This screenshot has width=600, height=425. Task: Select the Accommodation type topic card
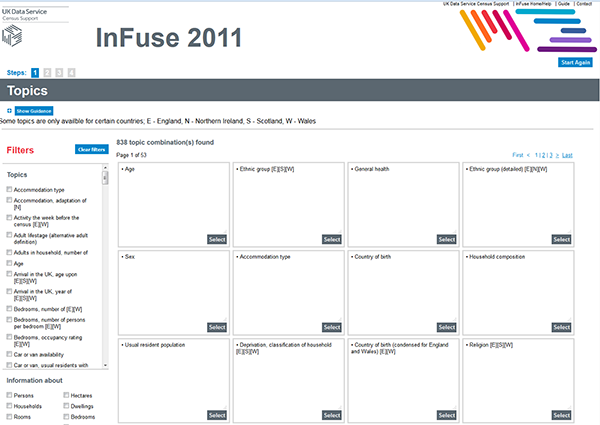332,327
